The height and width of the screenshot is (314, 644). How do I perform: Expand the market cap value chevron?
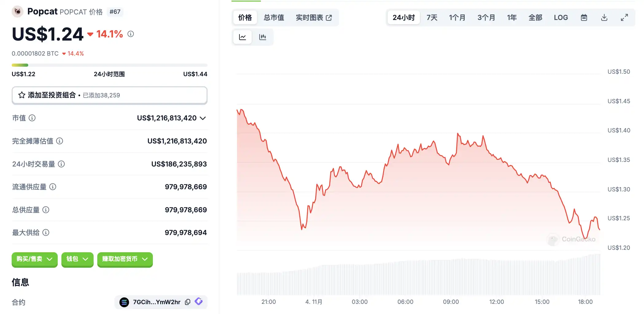203,118
